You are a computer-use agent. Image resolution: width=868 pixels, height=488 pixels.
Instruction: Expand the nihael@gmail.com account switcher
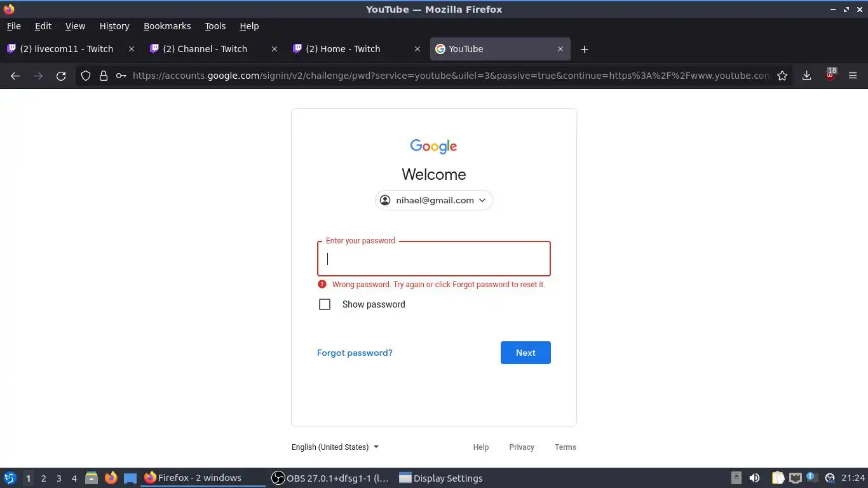click(434, 200)
